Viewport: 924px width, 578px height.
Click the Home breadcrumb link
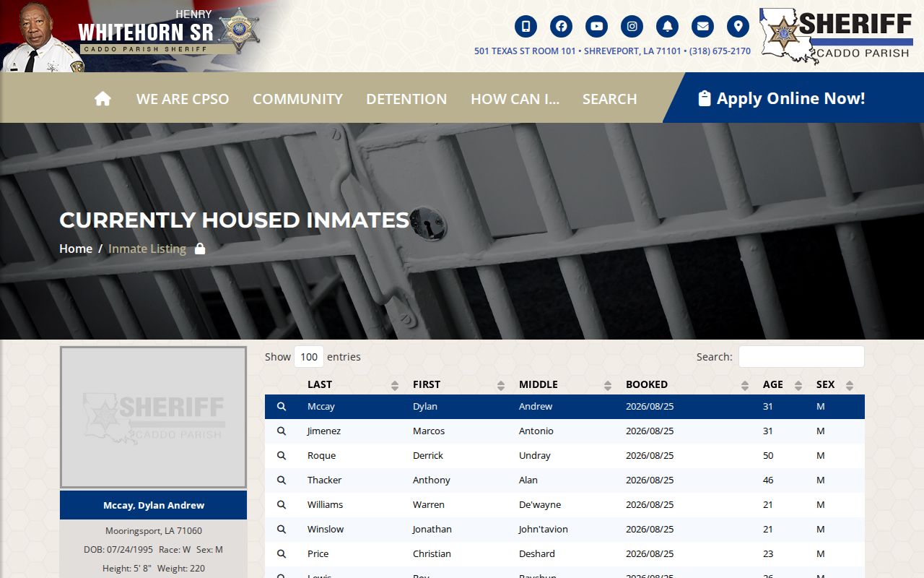point(76,249)
